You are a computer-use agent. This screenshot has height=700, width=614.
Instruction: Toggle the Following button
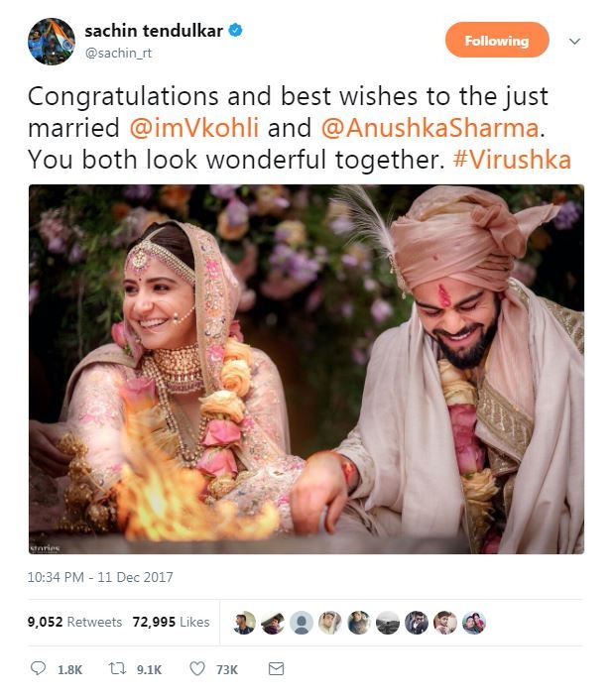(496, 41)
